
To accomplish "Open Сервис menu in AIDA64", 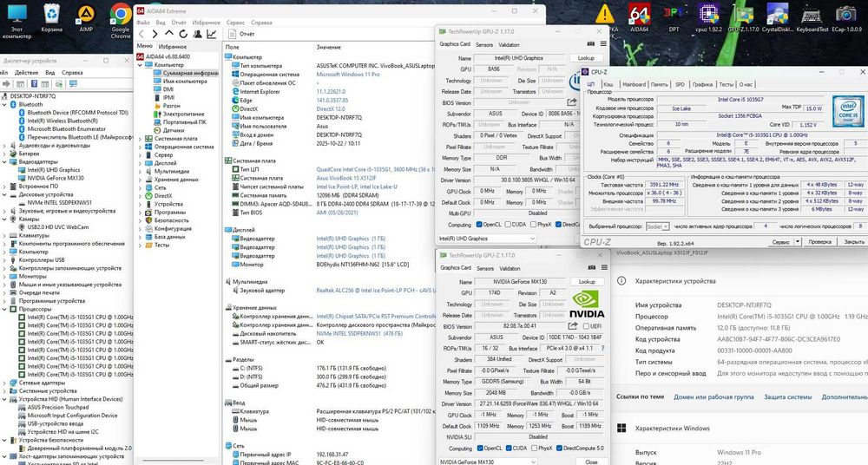I will click(x=235, y=23).
